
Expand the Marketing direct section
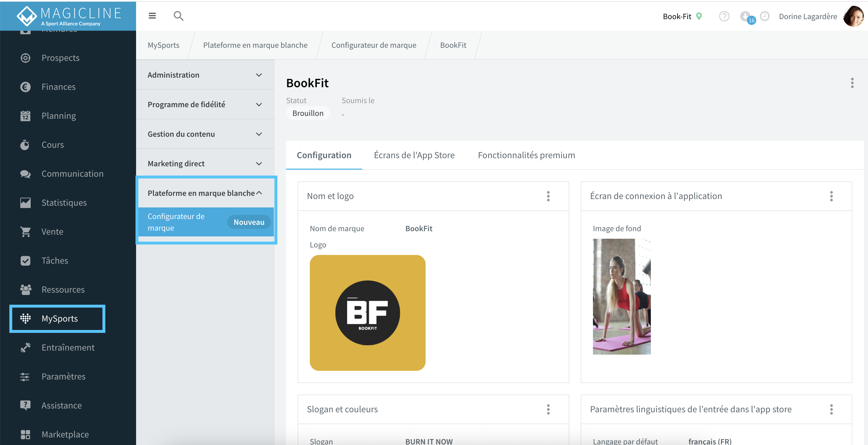[205, 163]
